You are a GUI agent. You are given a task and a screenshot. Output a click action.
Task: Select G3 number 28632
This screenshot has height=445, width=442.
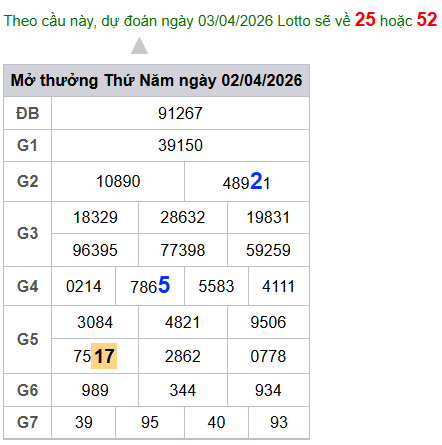tap(183, 218)
